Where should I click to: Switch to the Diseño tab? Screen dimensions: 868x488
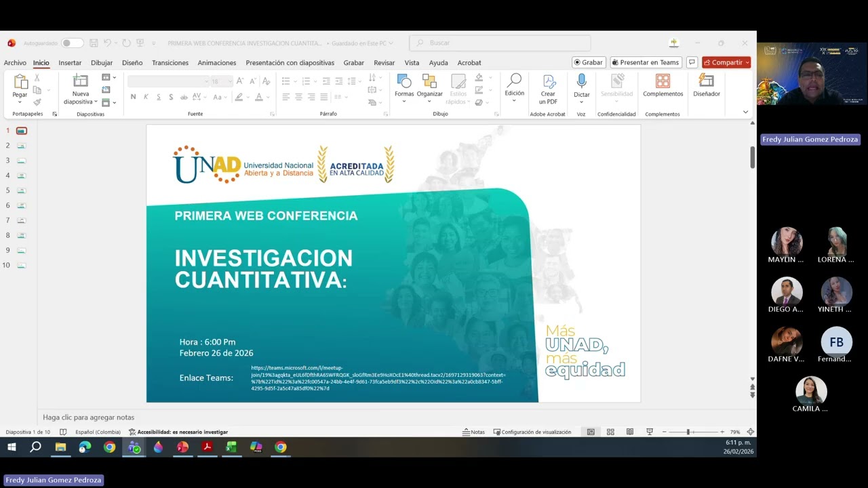(132, 62)
